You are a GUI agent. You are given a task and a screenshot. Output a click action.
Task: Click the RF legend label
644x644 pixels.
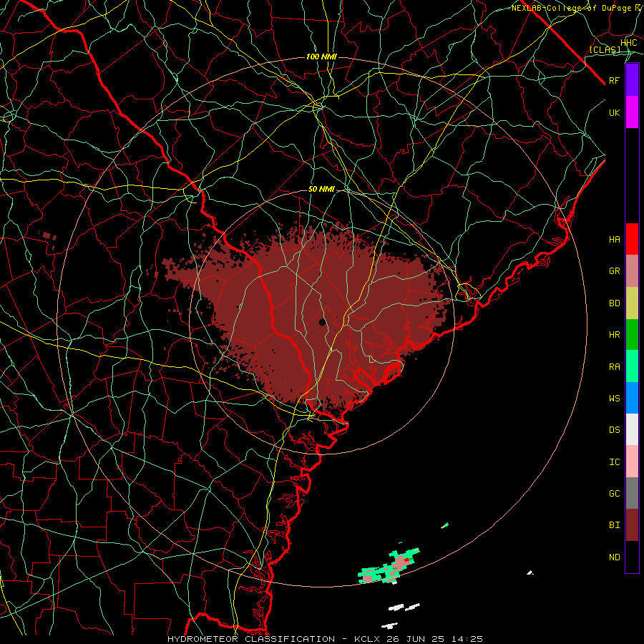(x=615, y=81)
